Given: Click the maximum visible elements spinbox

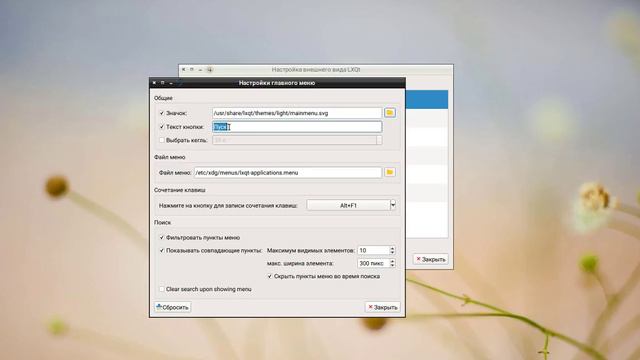Looking at the screenshot, I should (x=376, y=250).
